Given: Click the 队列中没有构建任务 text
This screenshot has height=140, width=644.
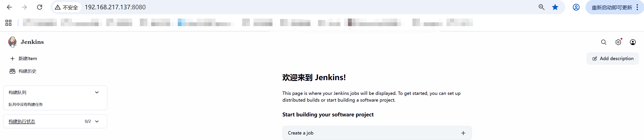Looking at the screenshot, I should tap(26, 104).
